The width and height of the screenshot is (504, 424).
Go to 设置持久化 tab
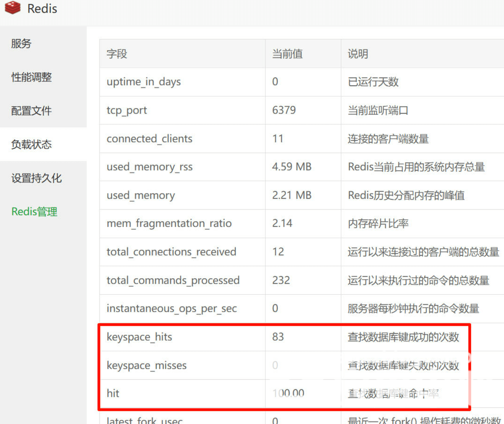37,178
